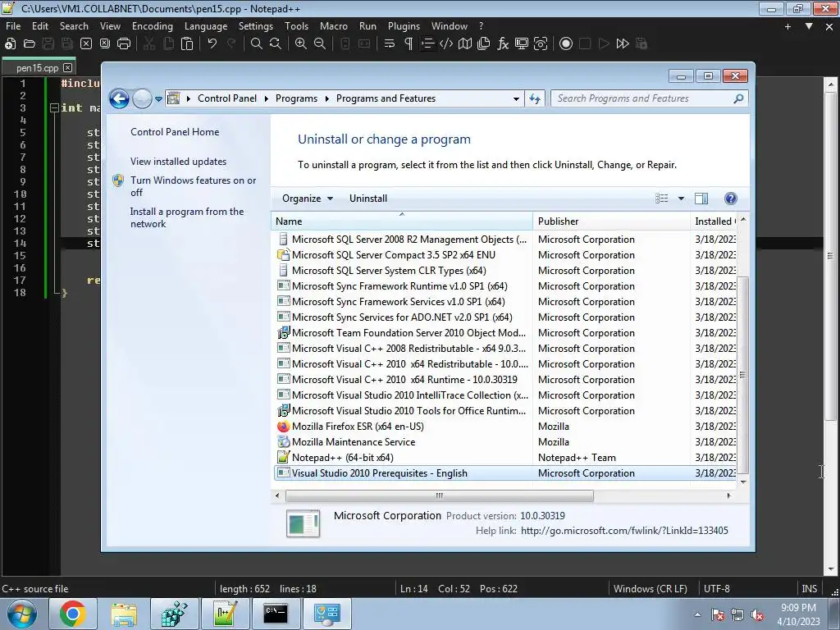Open the tab list down-triangle in Notepad++
This screenshot has height=630, width=840.
point(809,25)
